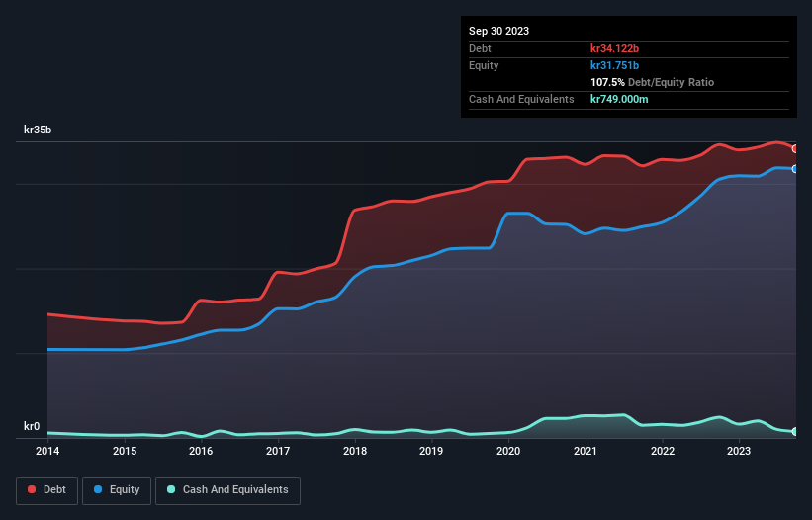
Task: Click the 107.5% Debt/Equity Ratio text
Action: click(653, 82)
